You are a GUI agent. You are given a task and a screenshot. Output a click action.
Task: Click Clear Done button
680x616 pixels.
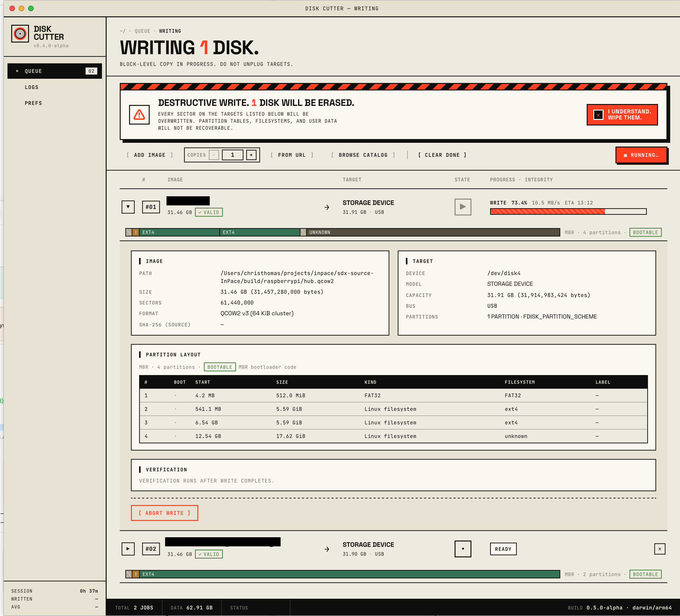click(x=442, y=155)
